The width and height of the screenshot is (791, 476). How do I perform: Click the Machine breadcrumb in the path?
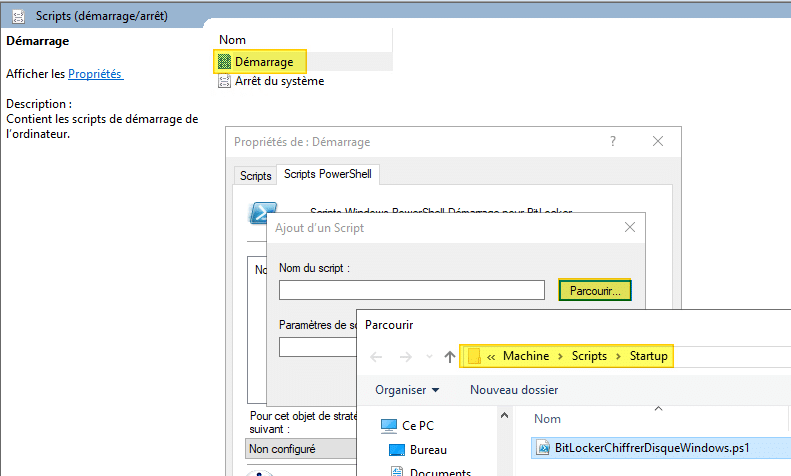pos(526,356)
